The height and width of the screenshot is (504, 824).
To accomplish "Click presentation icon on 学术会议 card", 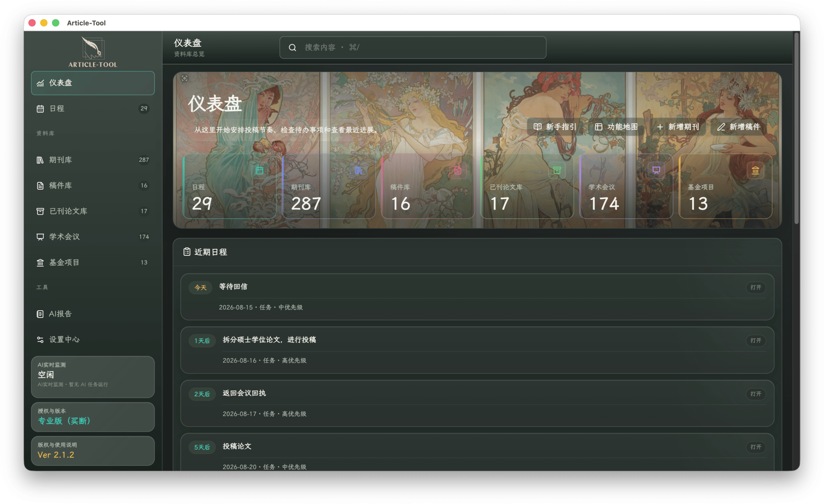I will tap(656, 170).
